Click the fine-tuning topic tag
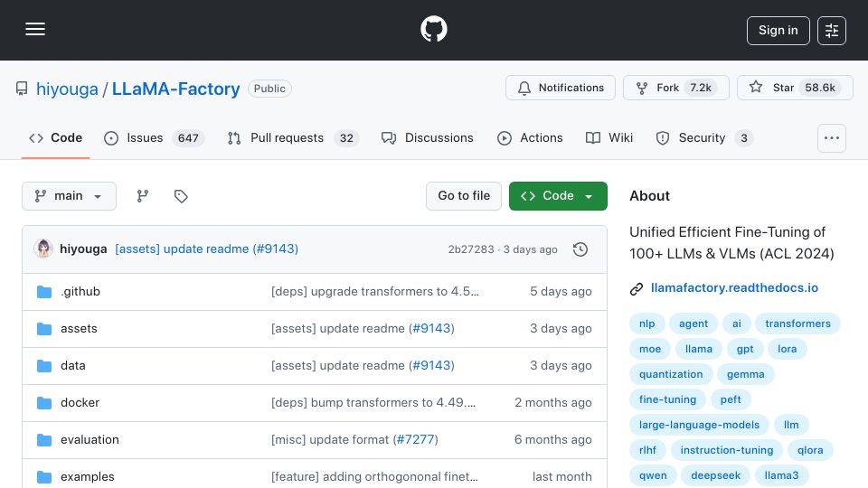The height and width of the screenshot is (488, 868). point(667,399)
